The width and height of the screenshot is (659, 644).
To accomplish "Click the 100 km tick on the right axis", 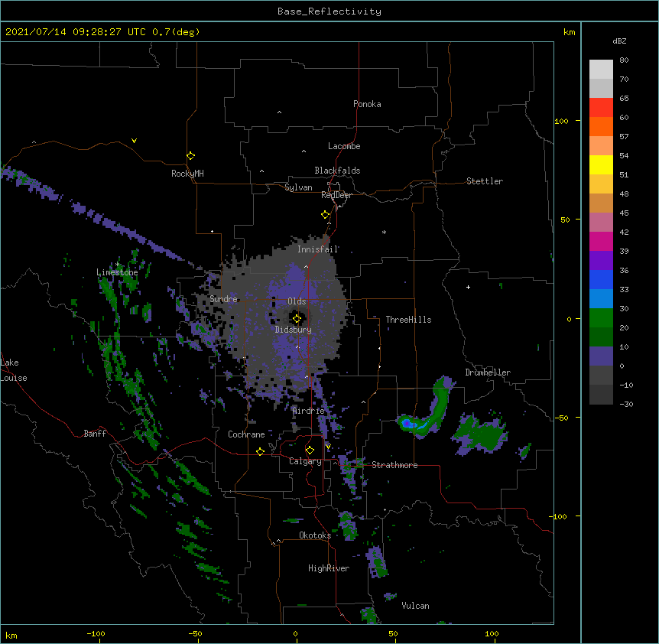I will (562, 121).
